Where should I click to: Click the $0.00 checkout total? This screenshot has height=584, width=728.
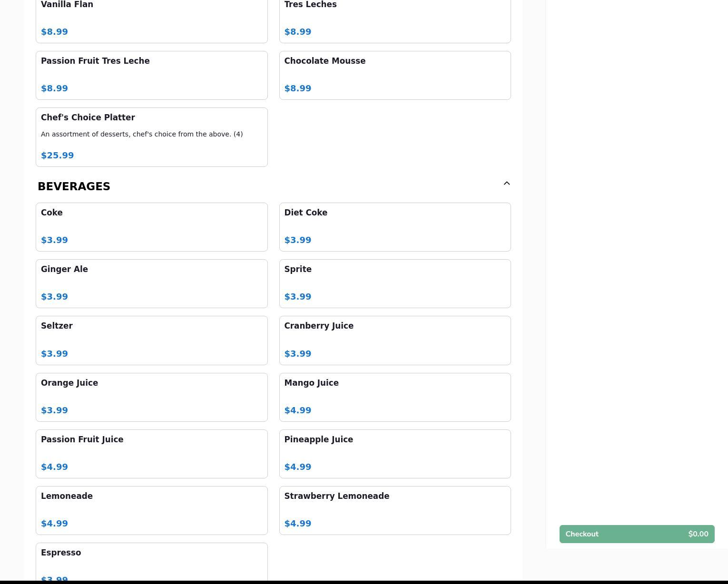(x=698, y=534)
